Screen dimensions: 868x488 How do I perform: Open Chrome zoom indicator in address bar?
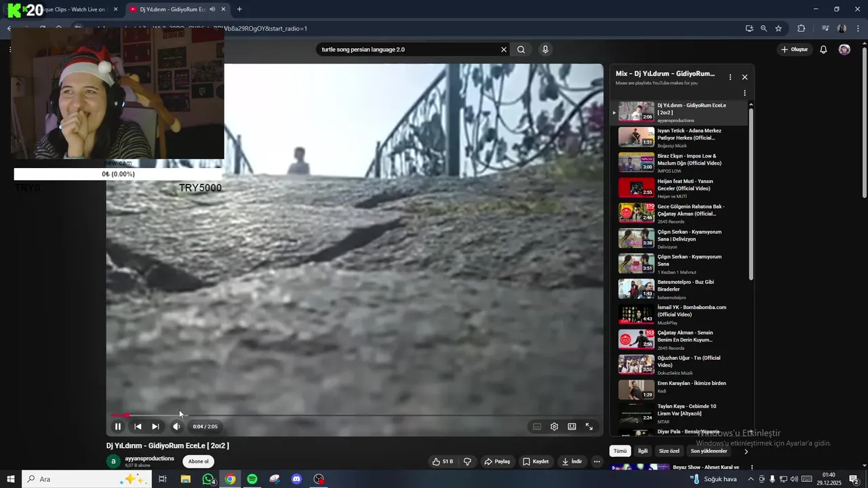(764, 28)
